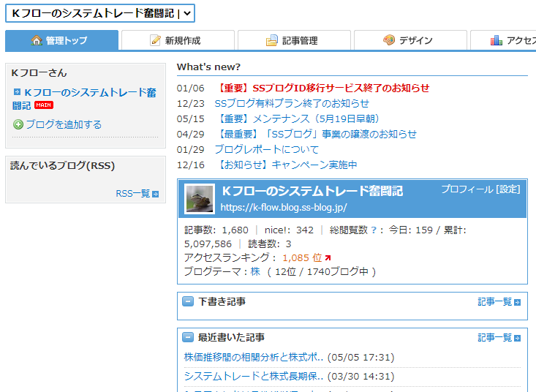Click the 01/06 date entry
Viewport: 536px width, 392px height.
click(x=190, y=88)
